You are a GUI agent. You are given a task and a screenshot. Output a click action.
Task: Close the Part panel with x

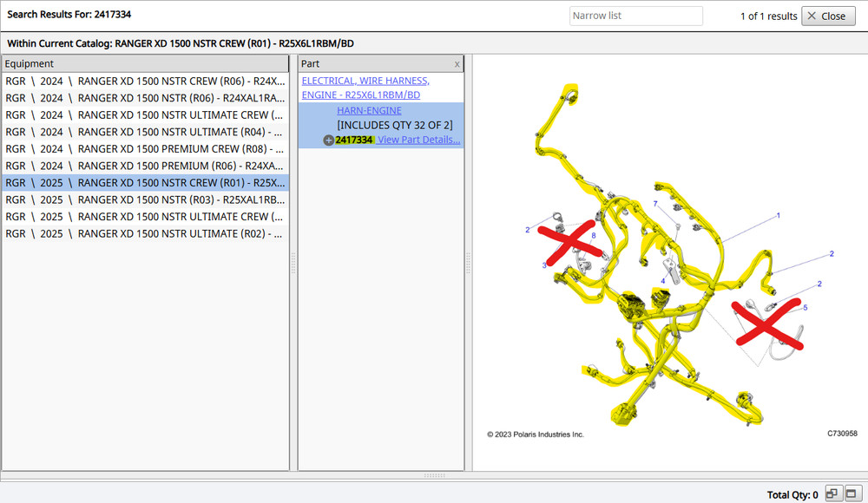point(457,64)
